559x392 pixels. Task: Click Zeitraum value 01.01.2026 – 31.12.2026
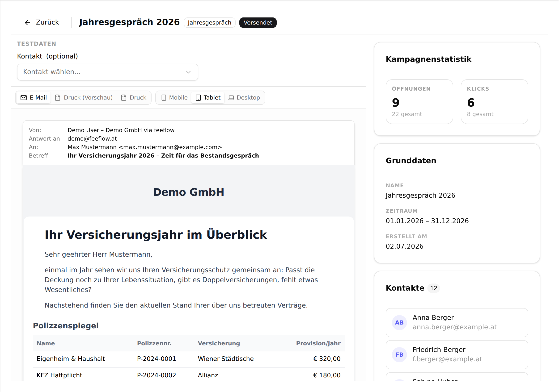427,221
